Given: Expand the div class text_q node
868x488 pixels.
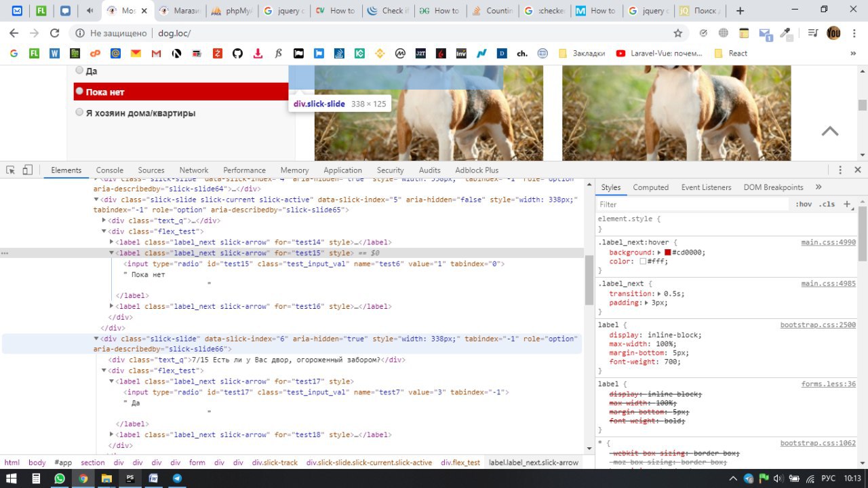Looking at the screenshot, I should pos(104,221).
